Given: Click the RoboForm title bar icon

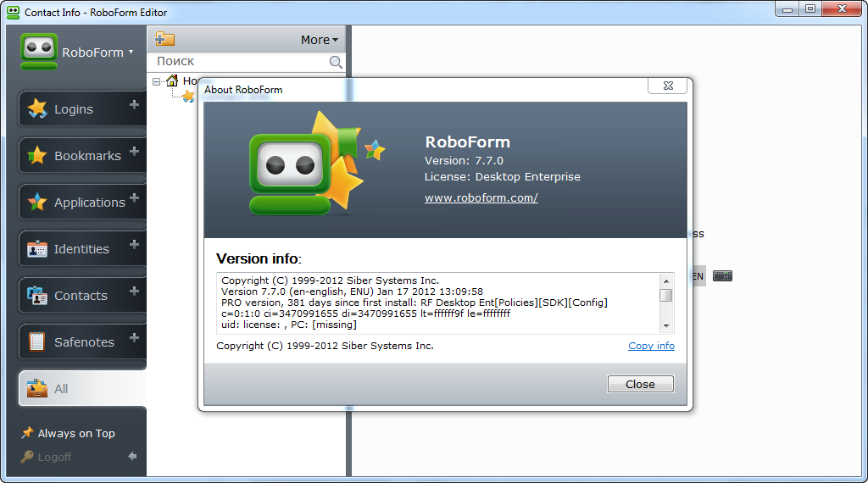Looking at the screenshot, I should pyautogui.click(x=14, y=12).
